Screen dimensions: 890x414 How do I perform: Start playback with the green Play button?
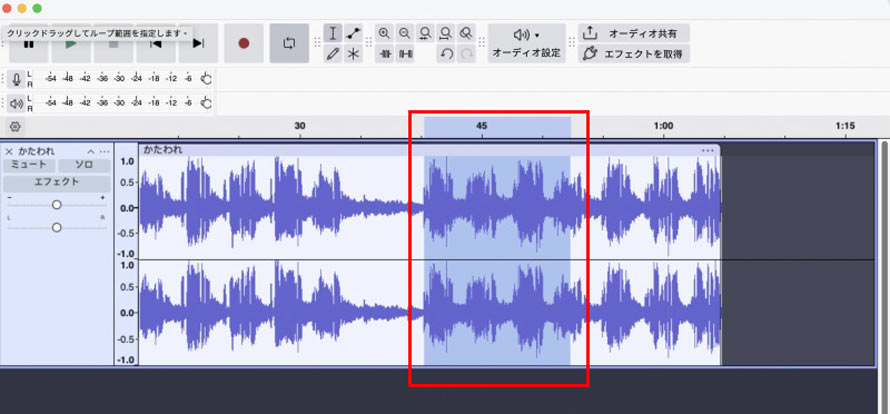pyautogui.click(x=71, y=44)
